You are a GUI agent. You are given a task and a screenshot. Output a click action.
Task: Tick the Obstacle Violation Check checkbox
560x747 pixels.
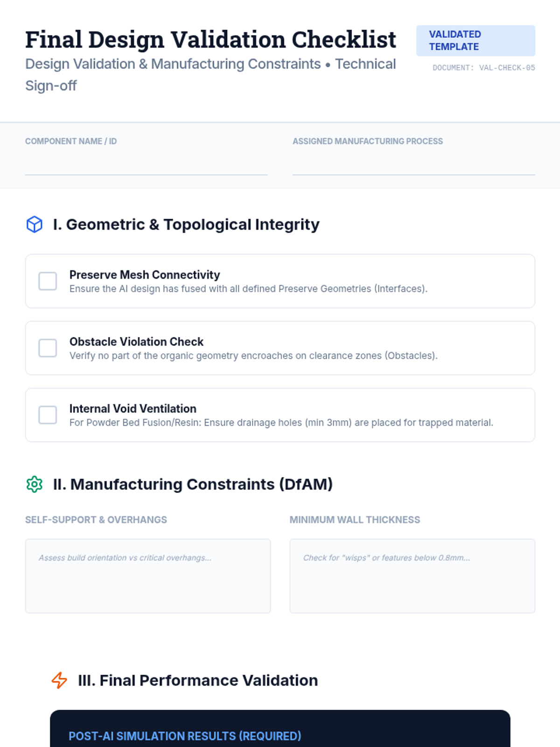pyautogui.click(x=48, y=348)
